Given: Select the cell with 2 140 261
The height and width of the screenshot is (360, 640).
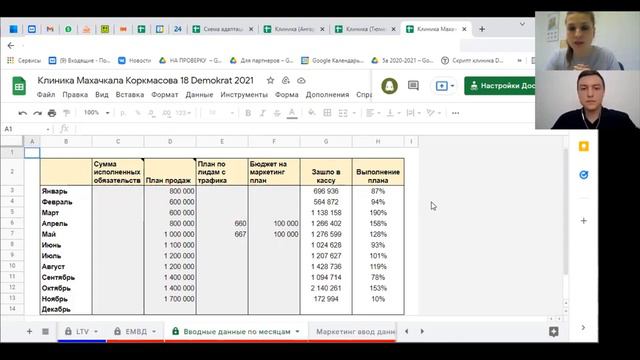Looking at the screenshot, I should pyautogui.click(x=326, y=288).
